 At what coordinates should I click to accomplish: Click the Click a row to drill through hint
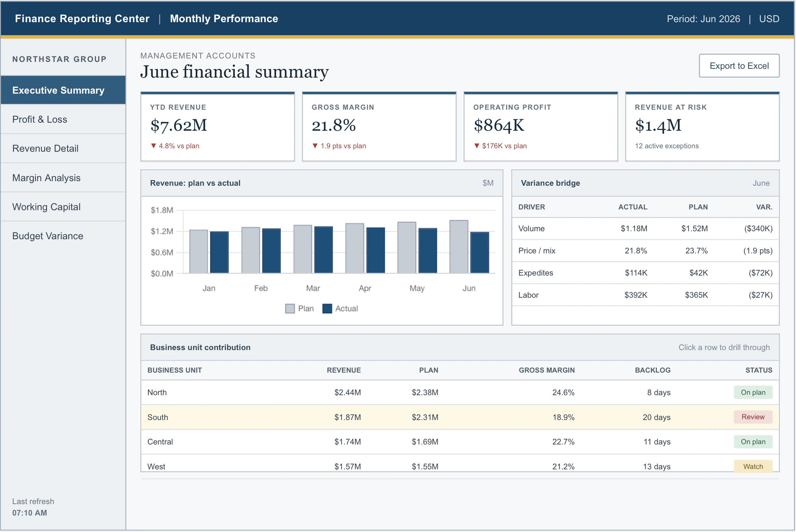724,347
